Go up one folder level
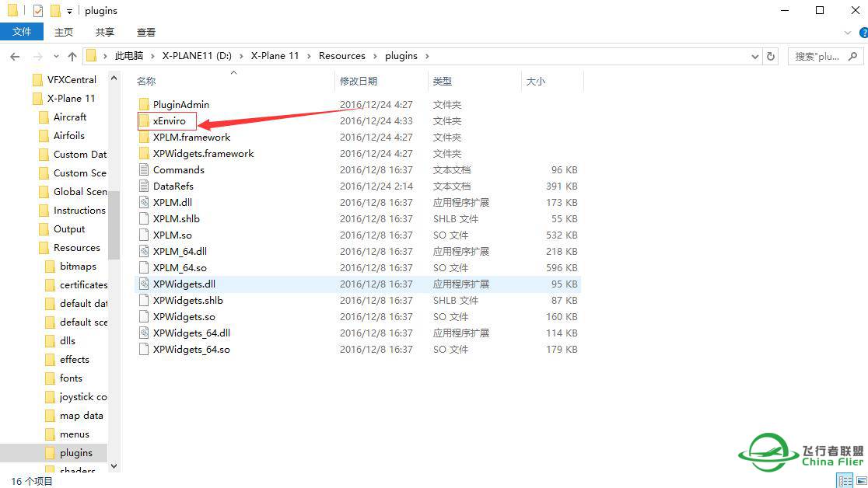The image size is (868, 488). [72, 57]
